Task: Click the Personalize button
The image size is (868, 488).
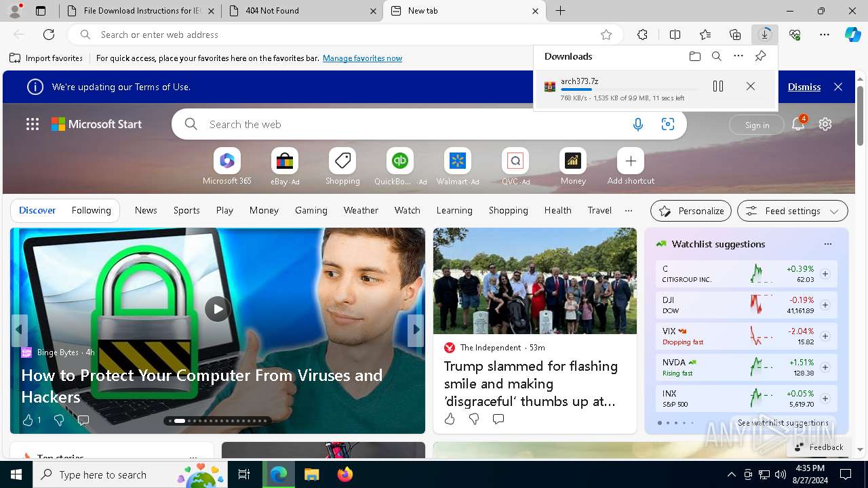Action: (x=691, y=211)
